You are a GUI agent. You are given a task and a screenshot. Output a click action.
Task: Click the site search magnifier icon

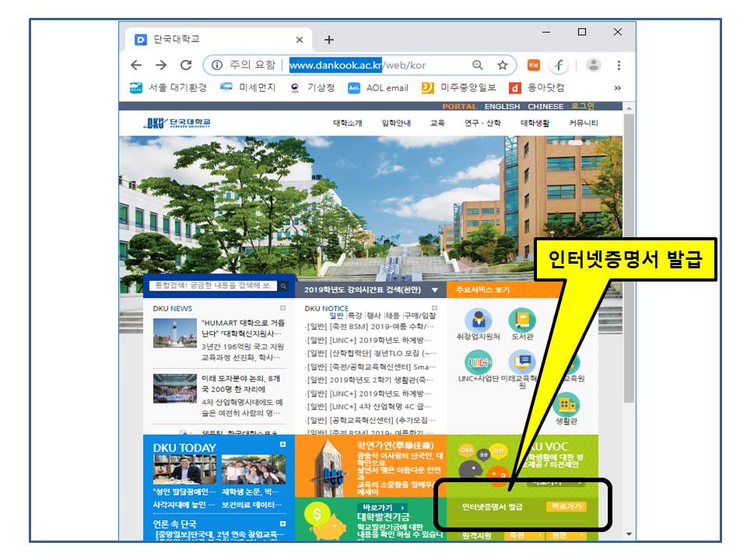(x=283, y=286)
